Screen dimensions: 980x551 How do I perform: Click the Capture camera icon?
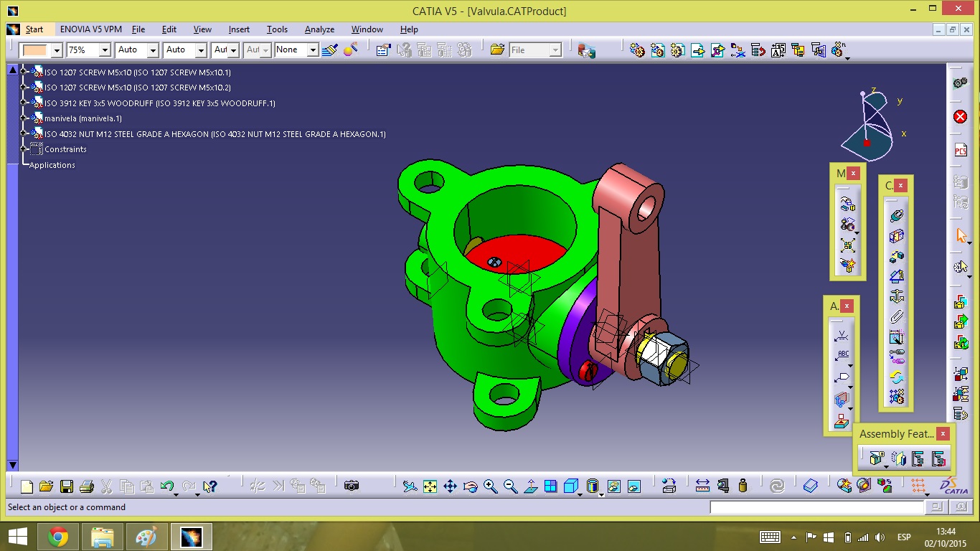click(x=351, y=486)
